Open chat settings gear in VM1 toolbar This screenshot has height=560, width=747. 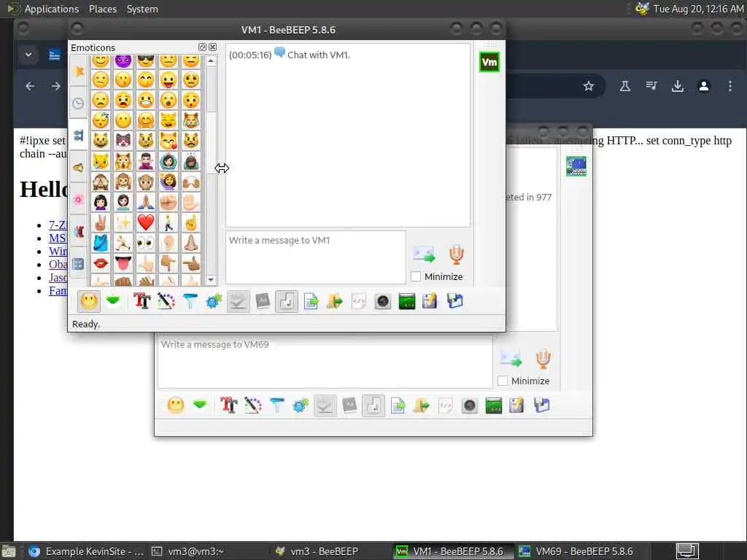(x=214, y=301)
